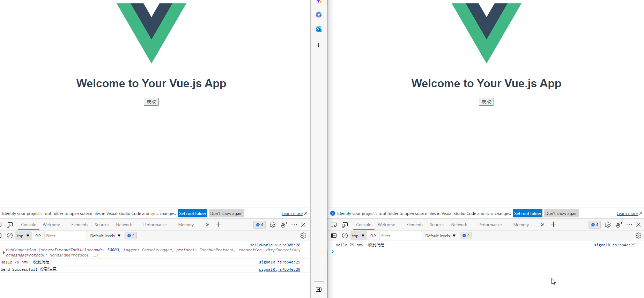Open HelloWorld.vue?e90b:20 source link
644x298 pixels.
click(275, 245)
